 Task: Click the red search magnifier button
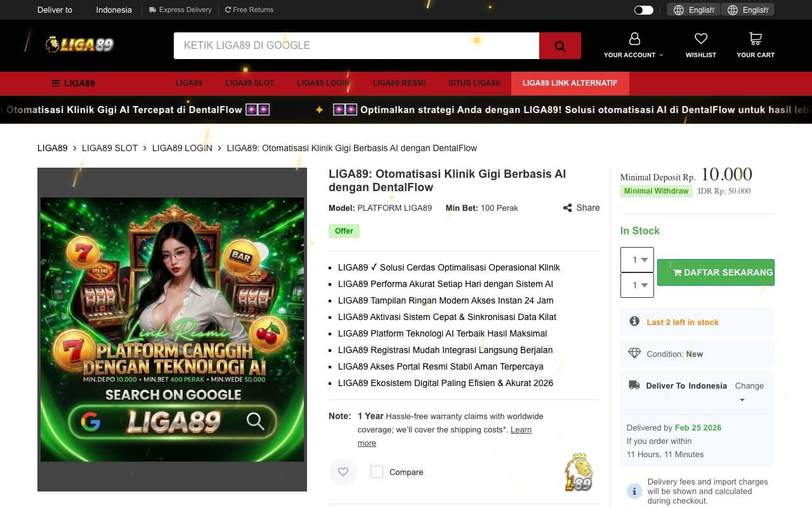[x=560, y=46]
